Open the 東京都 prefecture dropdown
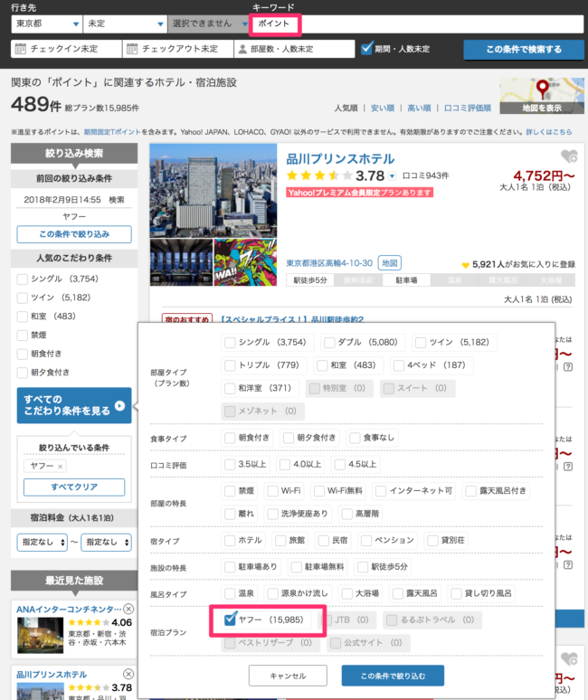 pyautogui.click(x=47, y=24)
